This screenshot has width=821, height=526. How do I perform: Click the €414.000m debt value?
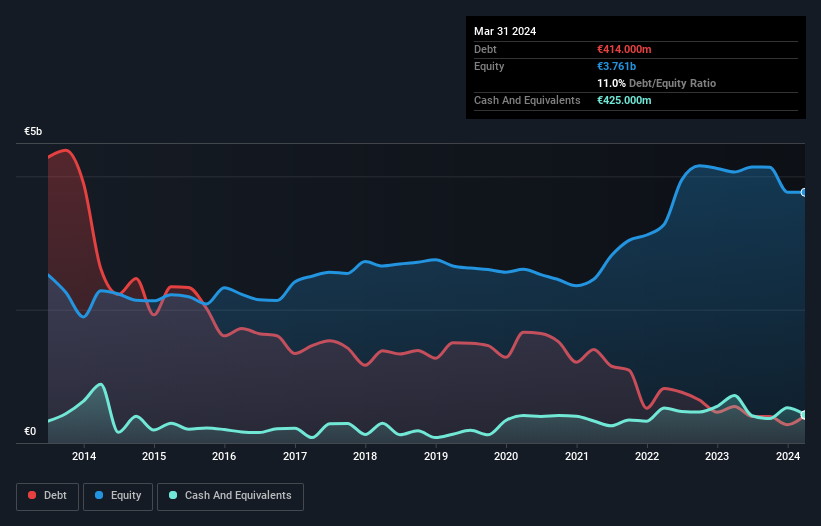click(x=624, y=49)
